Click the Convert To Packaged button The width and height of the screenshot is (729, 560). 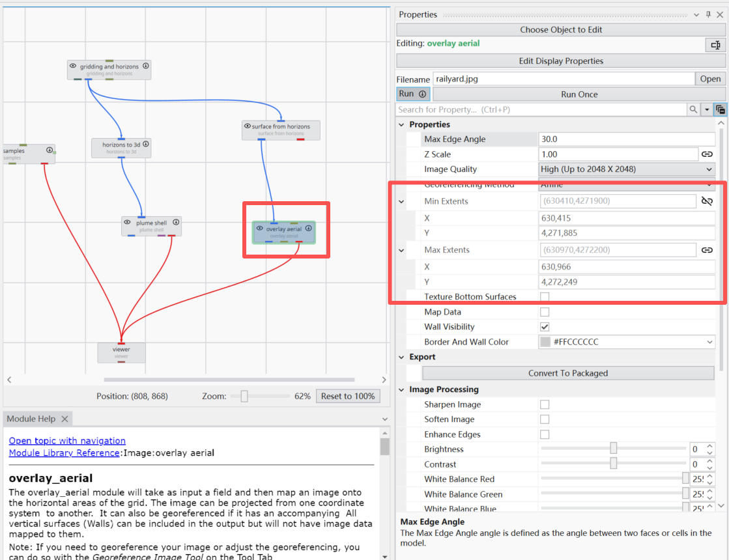pyautogui.click(x=567, y=373)
